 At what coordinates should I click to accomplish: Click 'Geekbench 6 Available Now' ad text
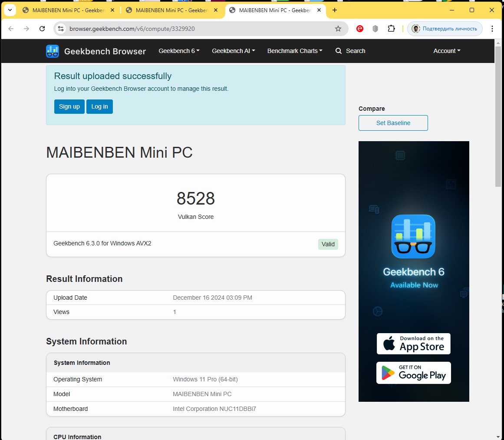click(x=414, y=278)
